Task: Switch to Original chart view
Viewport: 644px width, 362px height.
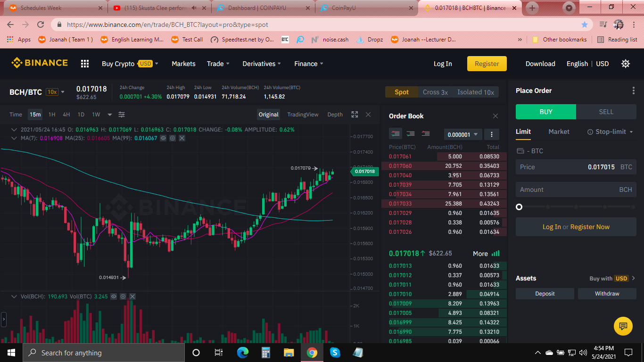Action: (269, 115)
